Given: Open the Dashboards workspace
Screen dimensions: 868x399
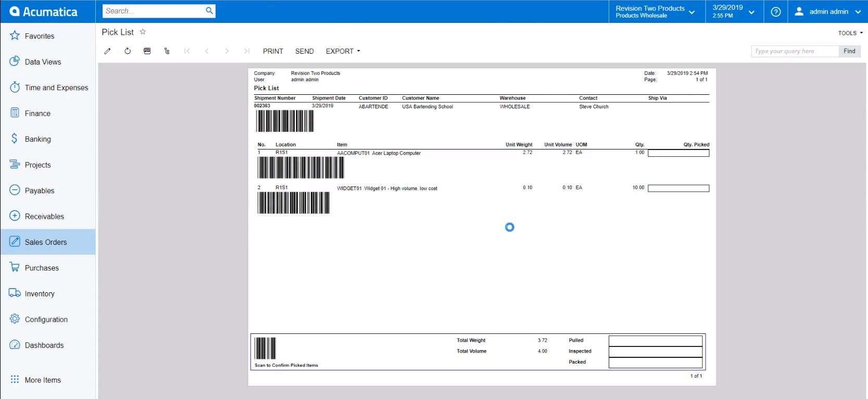Looking at the screenshot, I should (48, 345).
